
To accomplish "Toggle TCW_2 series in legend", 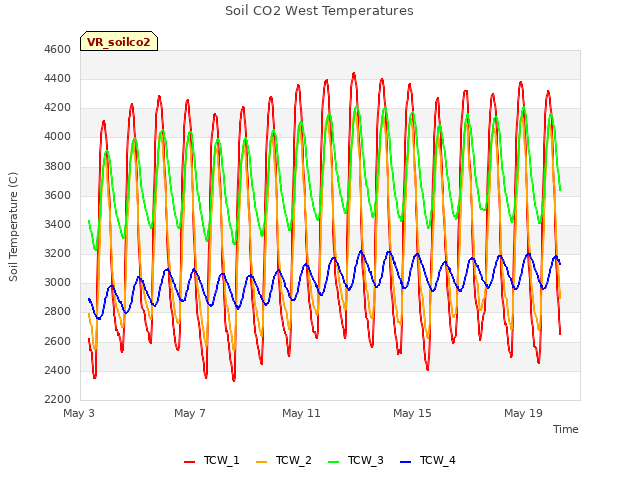I will [x=284, y=460].
